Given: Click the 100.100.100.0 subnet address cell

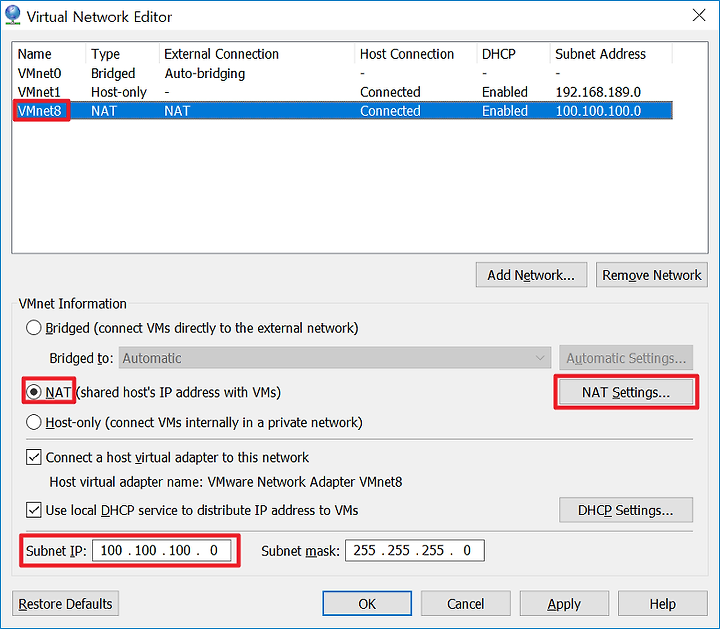Looking at the screenshot, I should (x=598, y=111).
